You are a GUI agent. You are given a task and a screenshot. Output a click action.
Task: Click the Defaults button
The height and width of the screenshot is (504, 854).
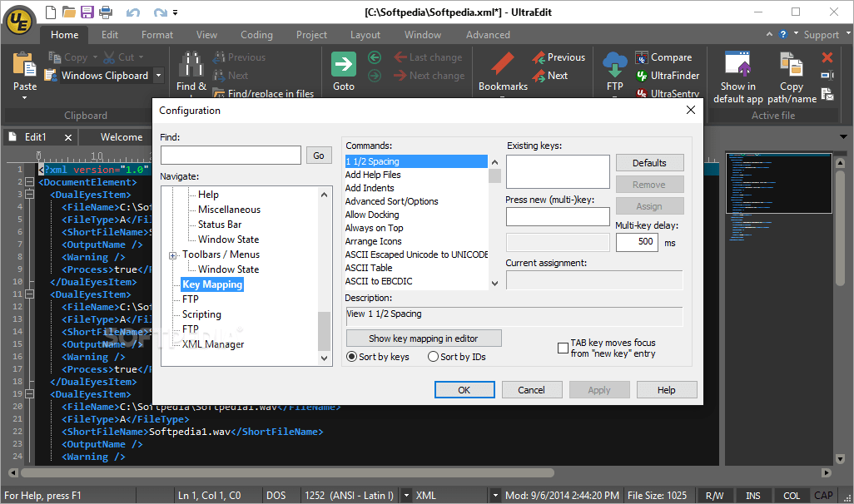pos(649,163)
